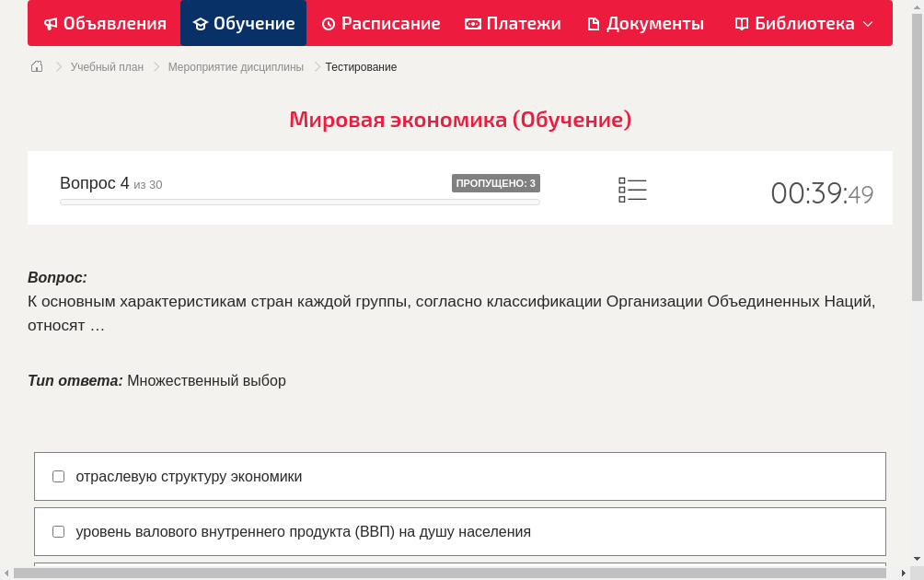Check the answer about ВВП на душу населения
This screenshot has height=580, width=924.
coord(58,531)
